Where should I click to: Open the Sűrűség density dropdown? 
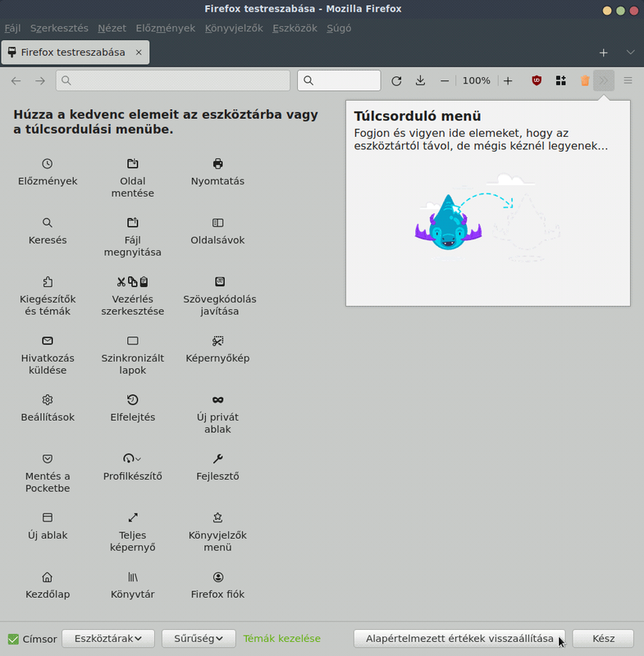click(x=199, y=639)
